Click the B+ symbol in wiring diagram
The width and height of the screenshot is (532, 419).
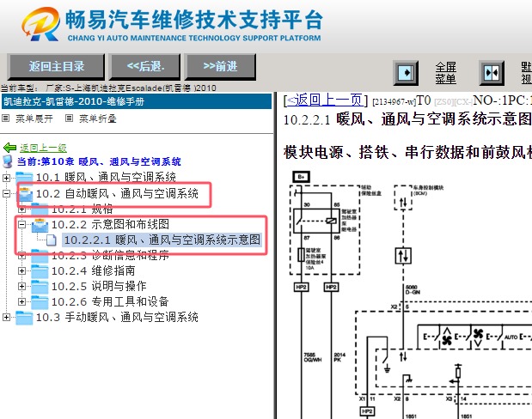pos(302,177)
